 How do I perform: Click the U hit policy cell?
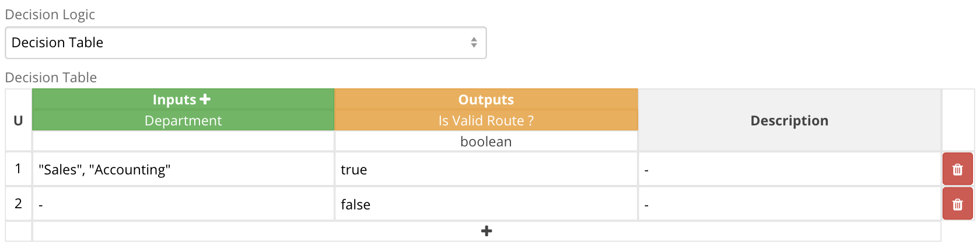click(x=18, y=120)
